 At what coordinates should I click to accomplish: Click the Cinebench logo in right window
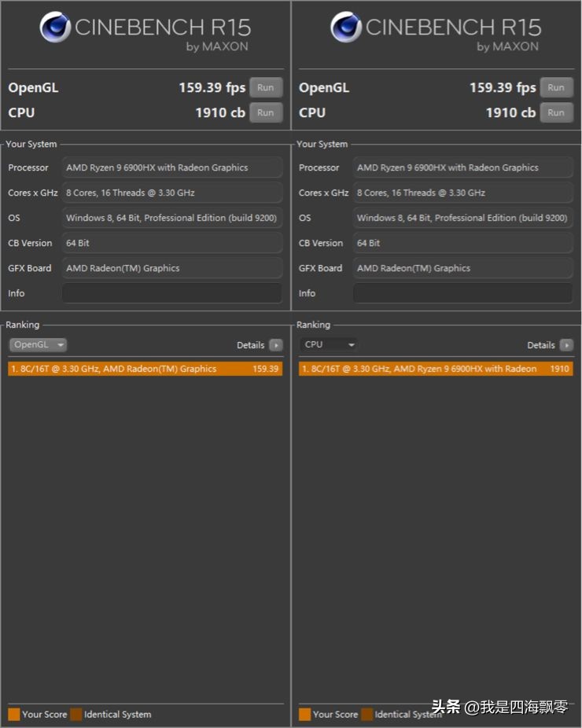tap(345, 27)
